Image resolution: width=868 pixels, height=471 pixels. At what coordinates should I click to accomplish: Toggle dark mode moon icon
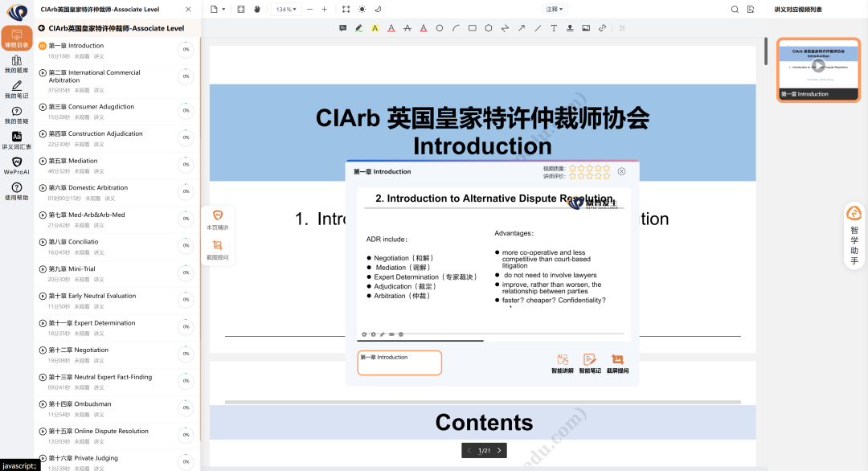tap(379, 9)
